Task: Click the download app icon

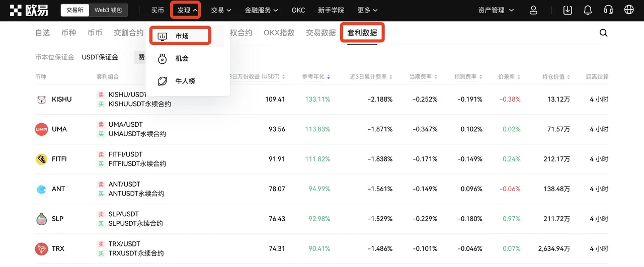Action: coord(568,10)
